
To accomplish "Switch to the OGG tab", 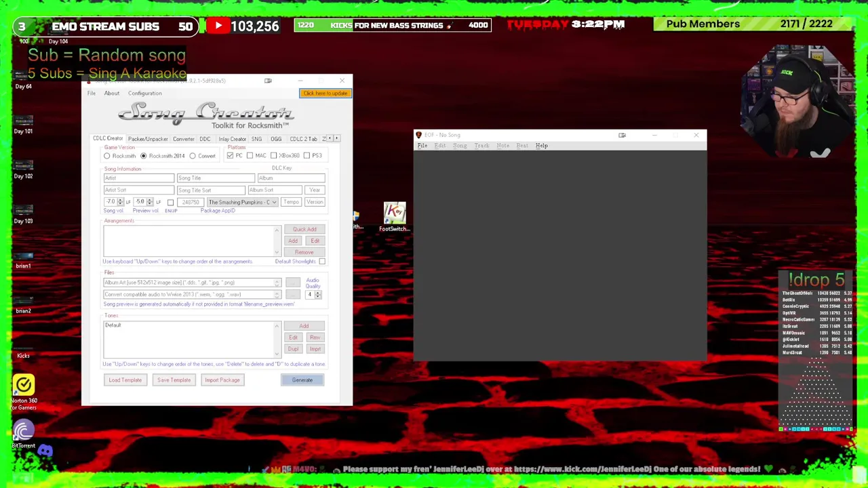I will point(276,139).
